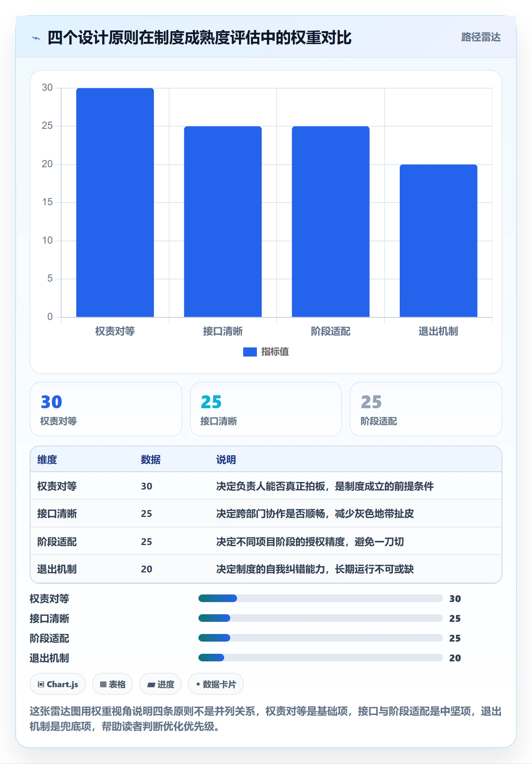Image resolution: width=532 pixels, height=764 pixels.
Task: Select the 30 权责对等 data card
Action: 106,409
